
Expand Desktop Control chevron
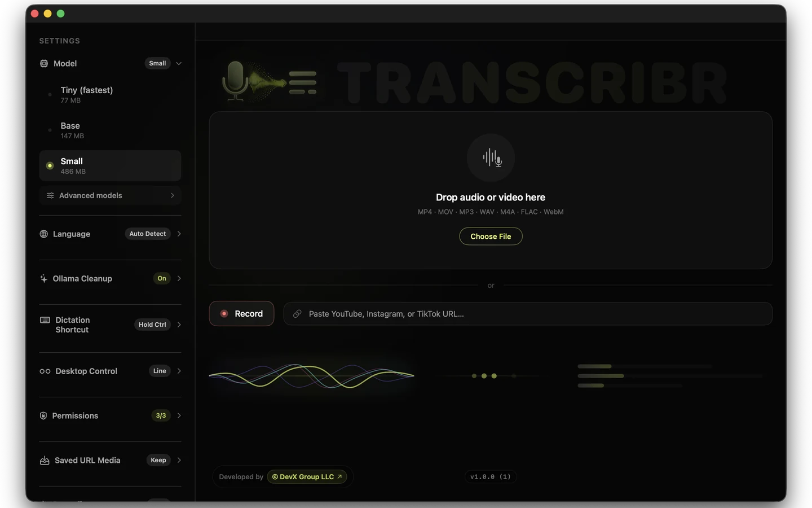pos(179,371)
